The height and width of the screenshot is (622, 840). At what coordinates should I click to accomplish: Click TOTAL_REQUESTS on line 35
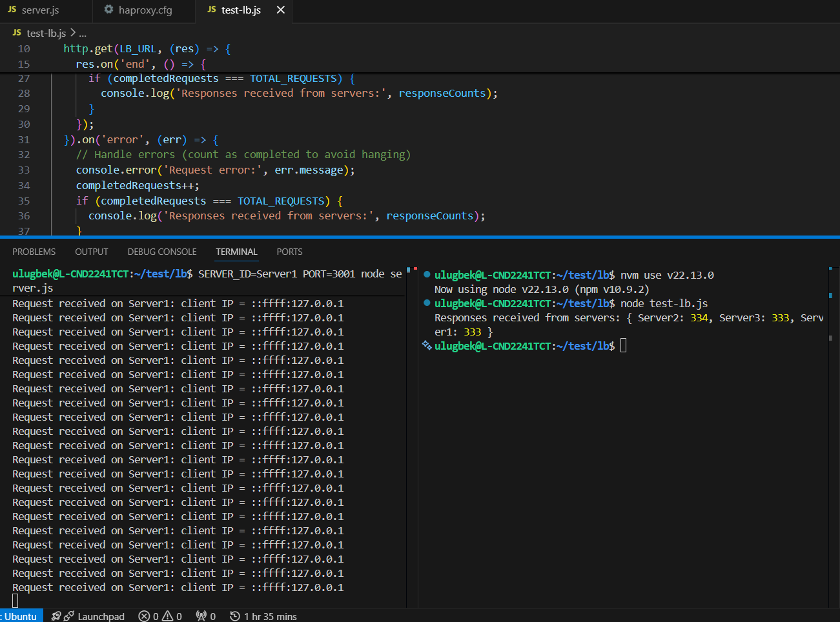tap(280, 201)
